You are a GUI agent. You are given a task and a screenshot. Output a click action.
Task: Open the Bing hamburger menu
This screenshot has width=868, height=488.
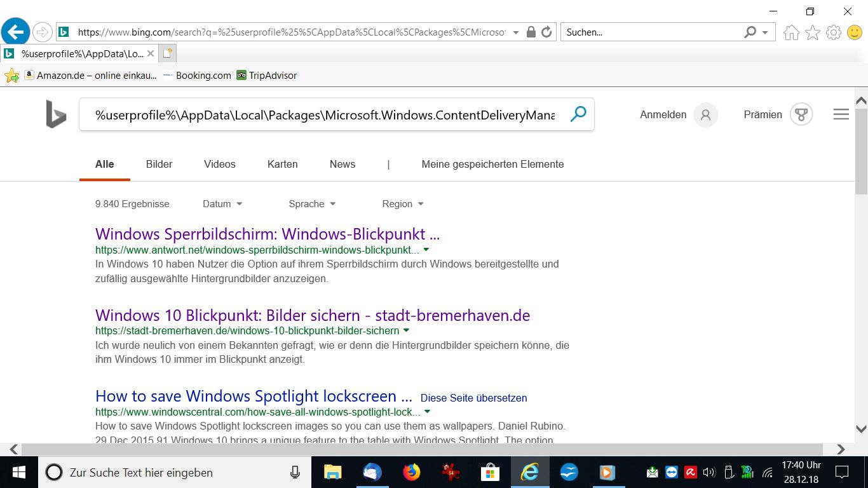point(841,114)
